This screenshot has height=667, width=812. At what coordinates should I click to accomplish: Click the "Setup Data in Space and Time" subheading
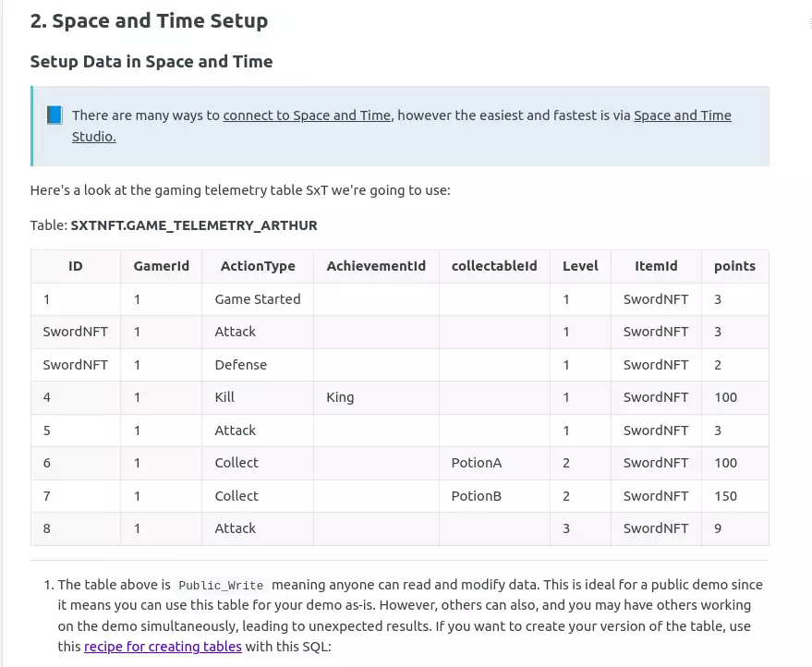(151, 62)
